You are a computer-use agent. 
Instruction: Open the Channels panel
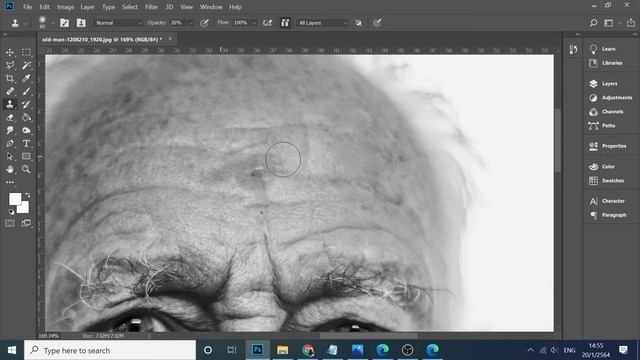(606, 112)
